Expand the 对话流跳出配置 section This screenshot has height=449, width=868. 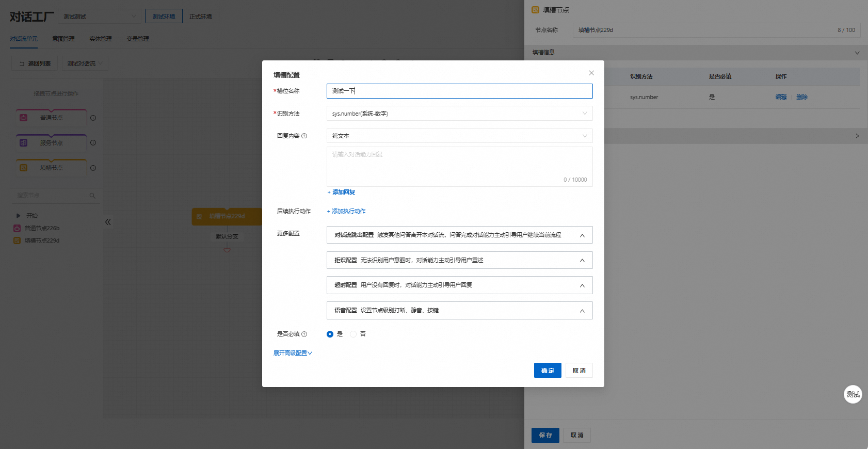pos(459,235)
